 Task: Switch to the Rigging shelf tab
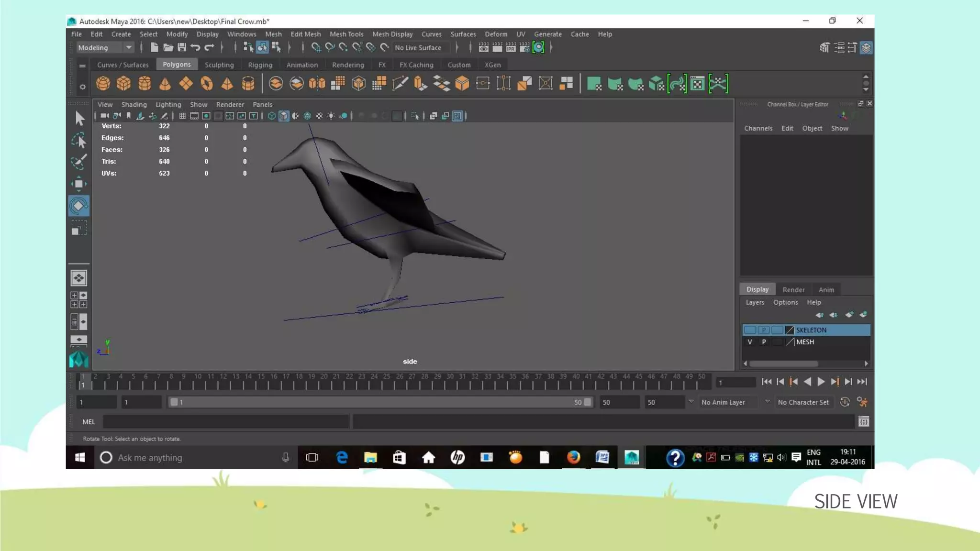[260, 65]
